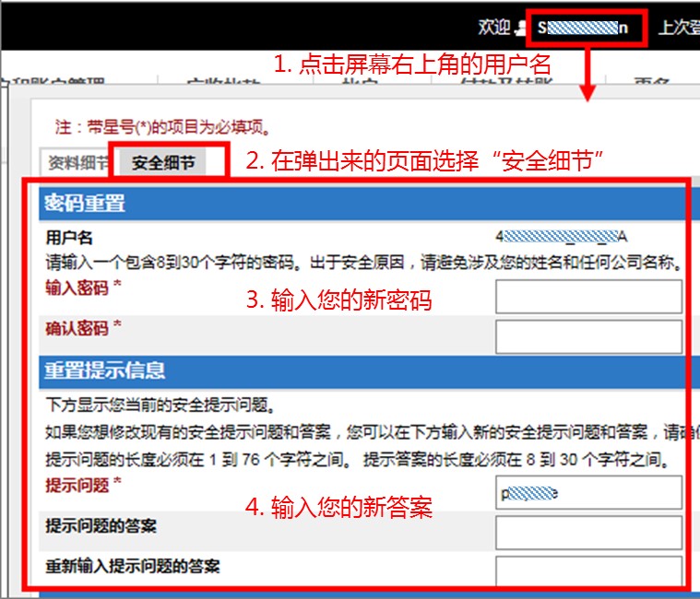The image size is (700, 599).
Task: Click the 密码重置 section header
Action: (x=85, y=204)
